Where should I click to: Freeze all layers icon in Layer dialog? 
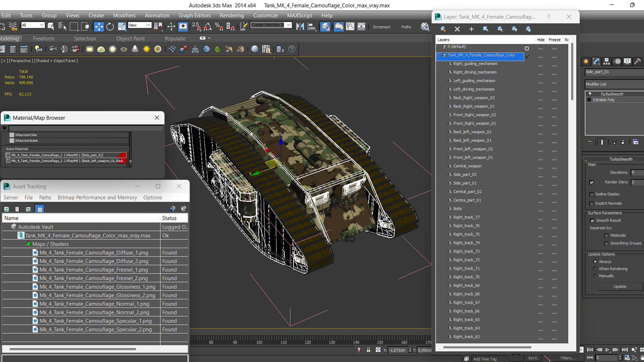click(528, 29)
